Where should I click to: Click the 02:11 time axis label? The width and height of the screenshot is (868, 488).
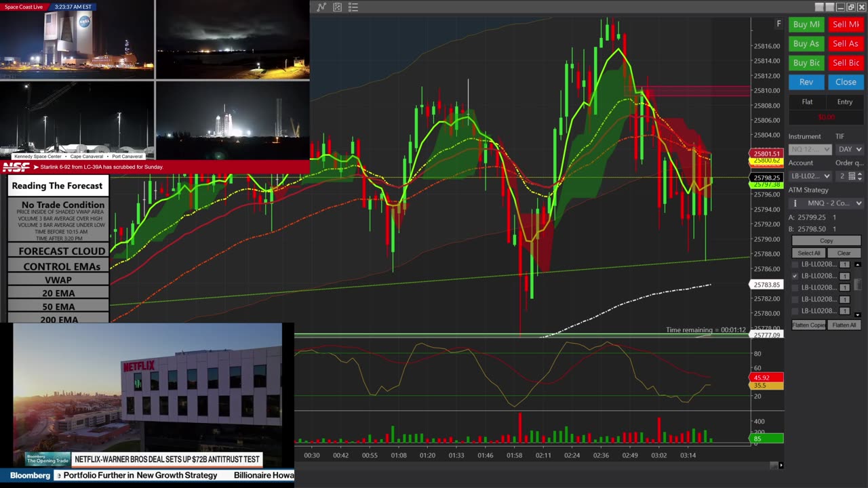[543, 455]
